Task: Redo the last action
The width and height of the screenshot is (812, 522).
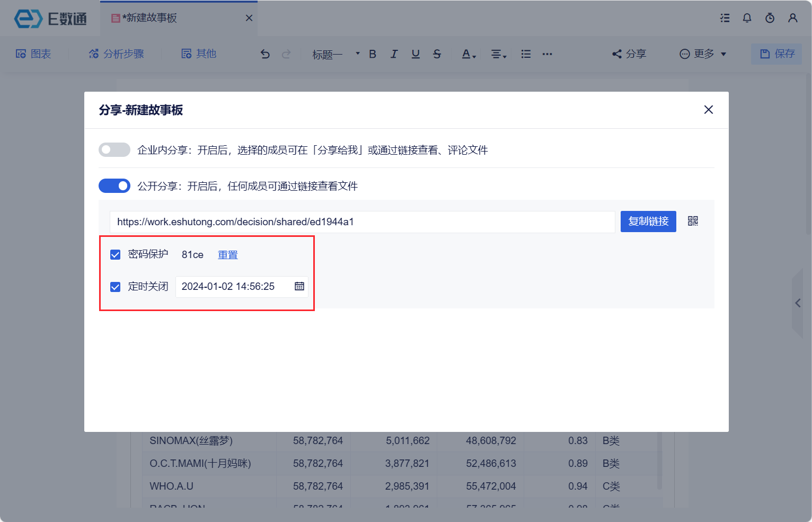Action: tap(286, 54)
